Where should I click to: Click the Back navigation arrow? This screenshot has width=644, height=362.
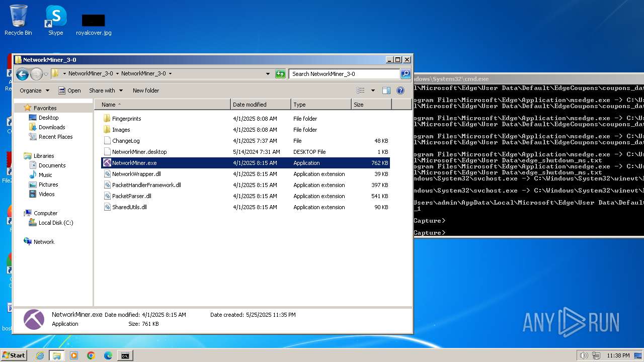coord(22,74)
